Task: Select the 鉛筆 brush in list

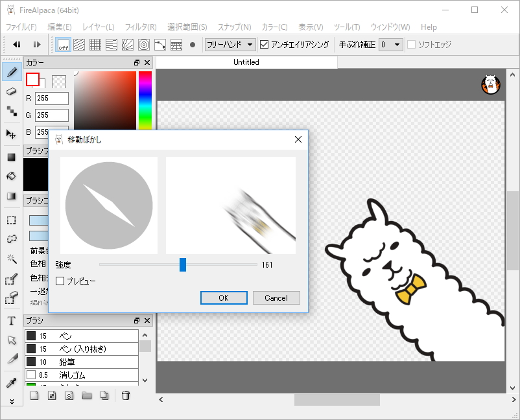Action: tap(82, 362)
